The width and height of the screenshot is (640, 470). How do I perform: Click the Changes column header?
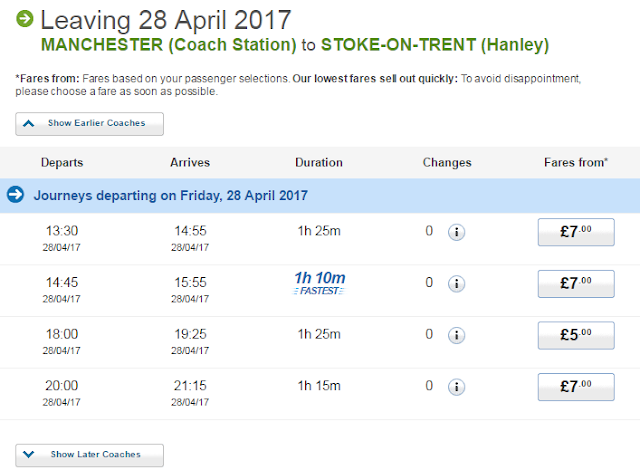447,162
